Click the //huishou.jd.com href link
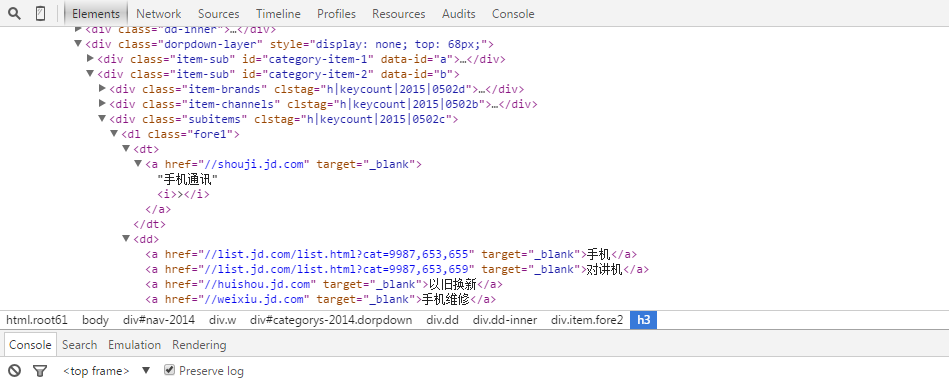 (258, 284)
